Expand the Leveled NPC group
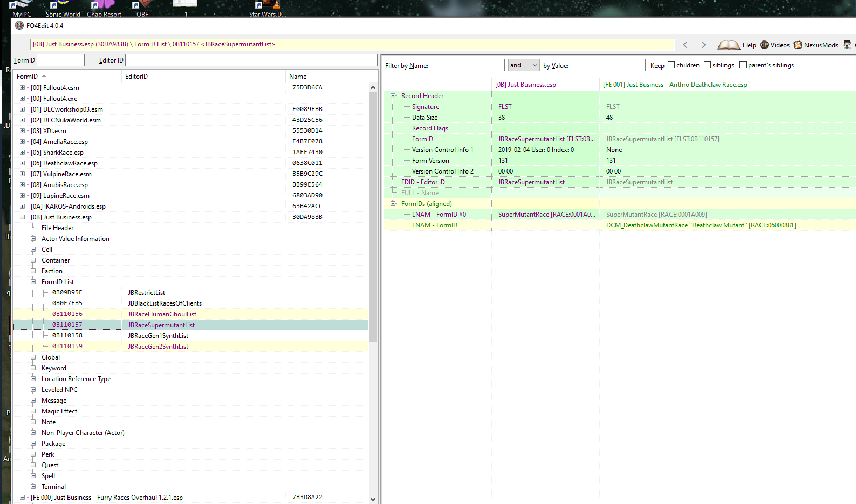 [33, 389]
